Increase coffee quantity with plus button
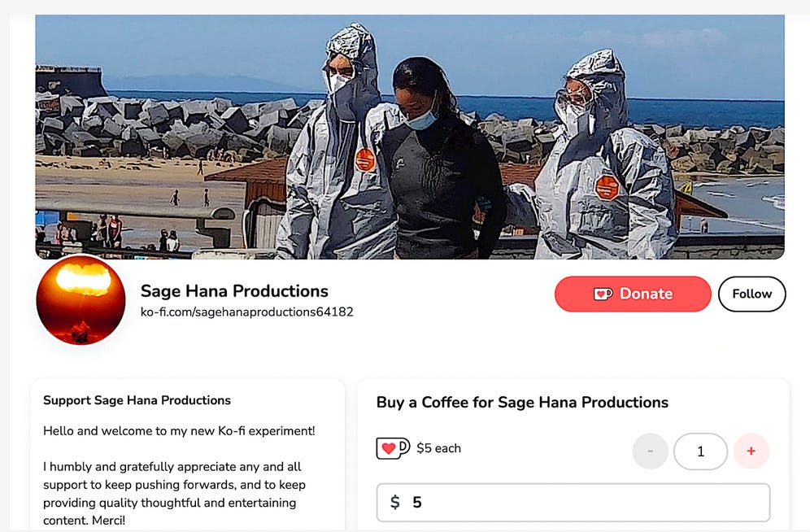 [x=751, y=451]
